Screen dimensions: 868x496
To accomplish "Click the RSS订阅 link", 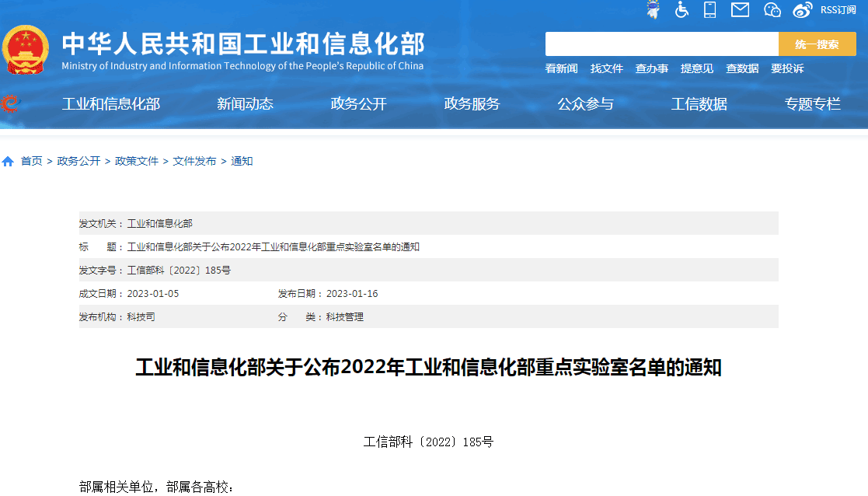I will point(838,10).
